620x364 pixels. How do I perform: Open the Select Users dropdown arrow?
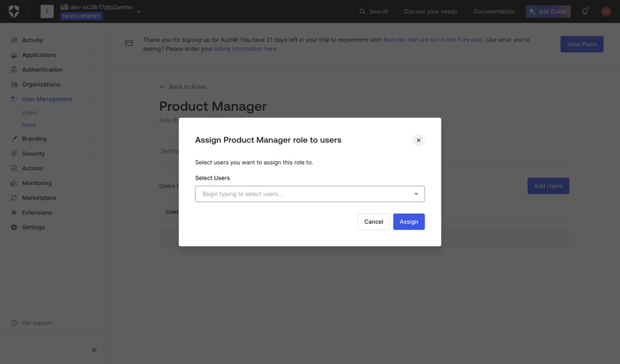[416, 194]
